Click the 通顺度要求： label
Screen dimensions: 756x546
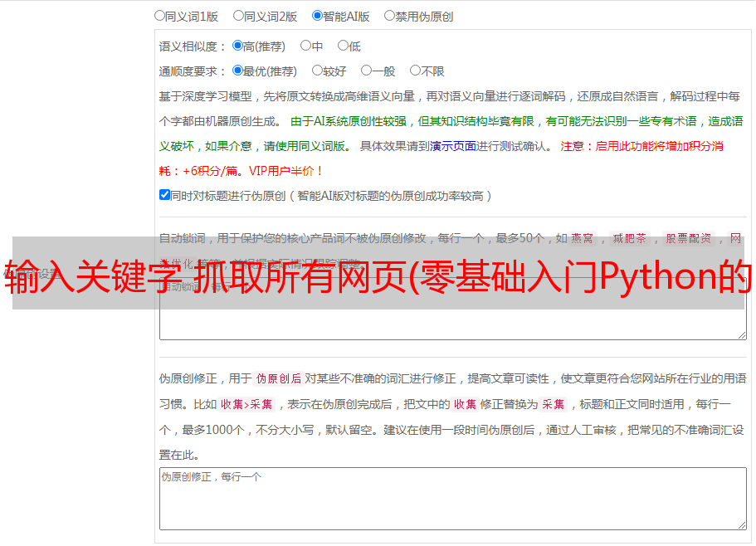click(193, 71)
